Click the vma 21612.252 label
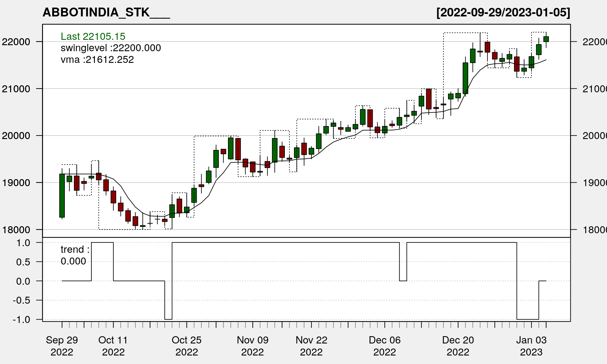 tap(97, 60)
